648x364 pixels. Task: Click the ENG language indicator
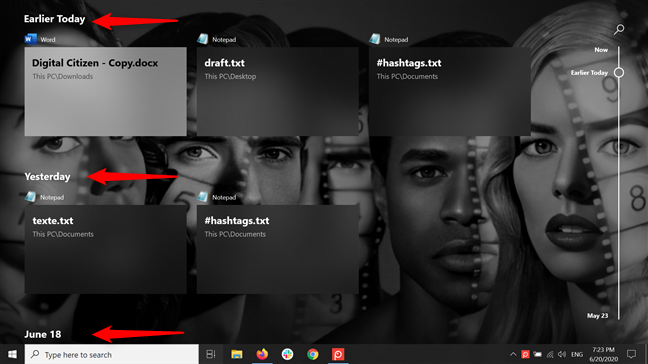577,354
